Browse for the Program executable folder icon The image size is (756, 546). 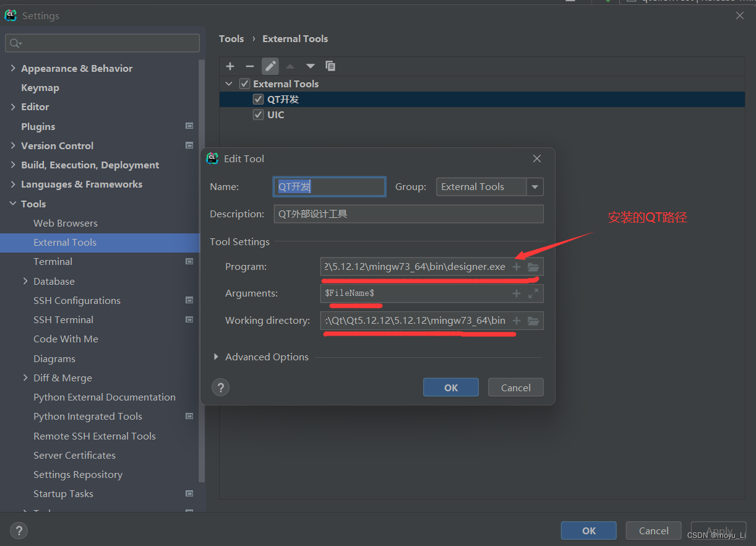coord(533,267)
